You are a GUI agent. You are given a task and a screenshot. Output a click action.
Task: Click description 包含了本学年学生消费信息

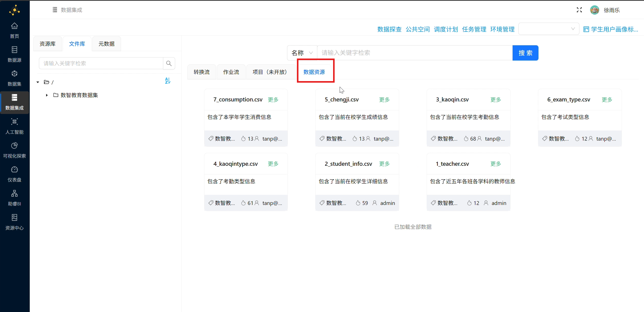tap(239, 117)
